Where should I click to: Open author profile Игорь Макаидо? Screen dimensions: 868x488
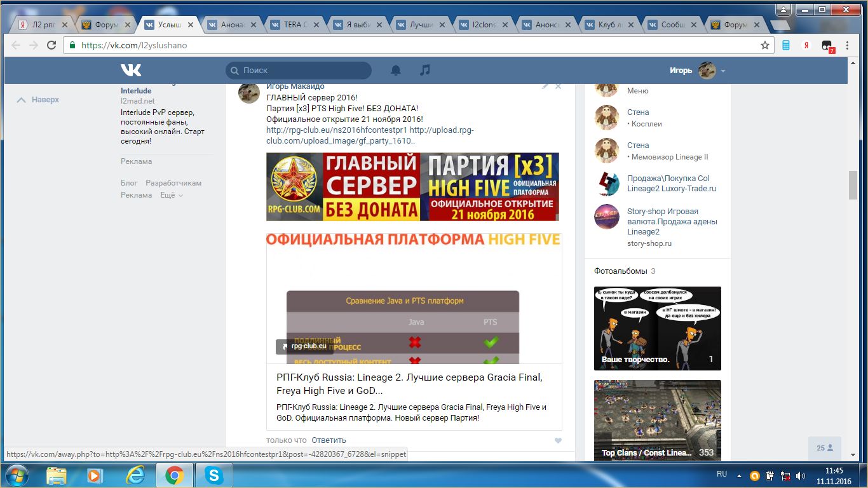point(295,87)
